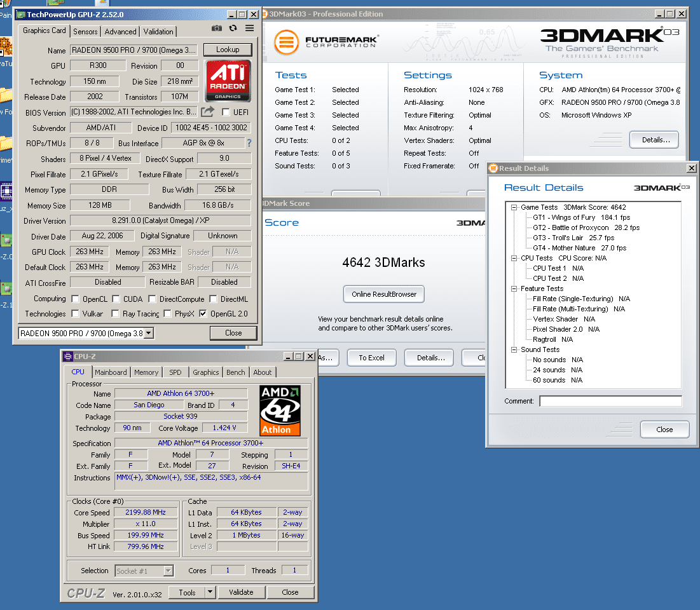
Task: Click the GPU Name field in GPU-Z
Action: (134, 50)
